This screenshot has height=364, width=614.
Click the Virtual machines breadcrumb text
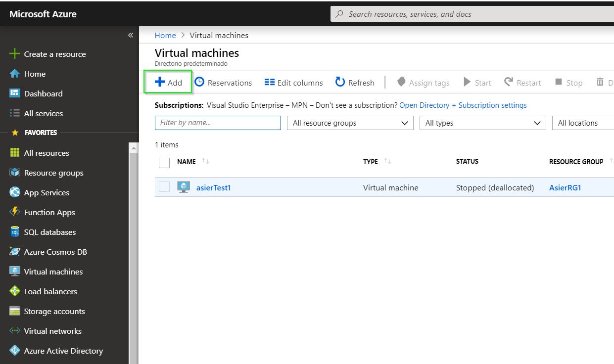coord(219,35)
